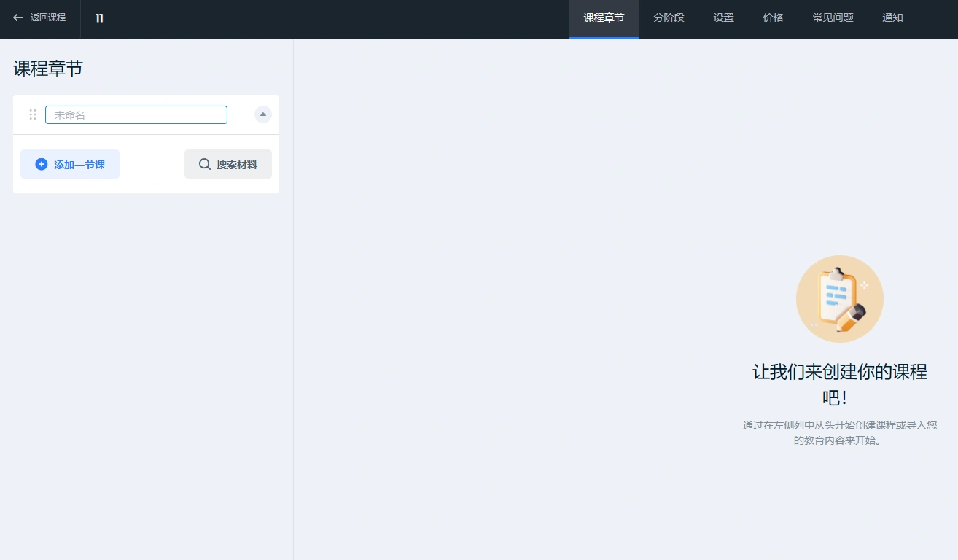Open the 通知 tab
Image resolution: width=958 pixels, height=560 pixels.
892,17
